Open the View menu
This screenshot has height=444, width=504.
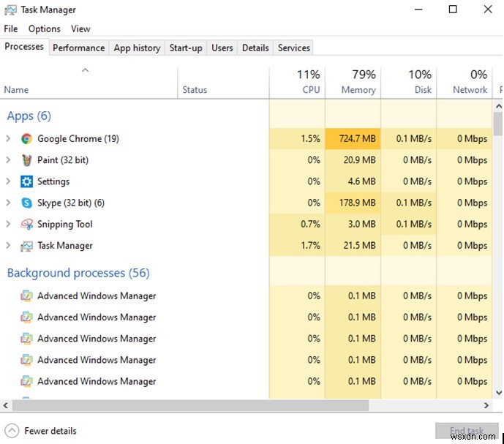pyautogui.click(x=80, y=29)
